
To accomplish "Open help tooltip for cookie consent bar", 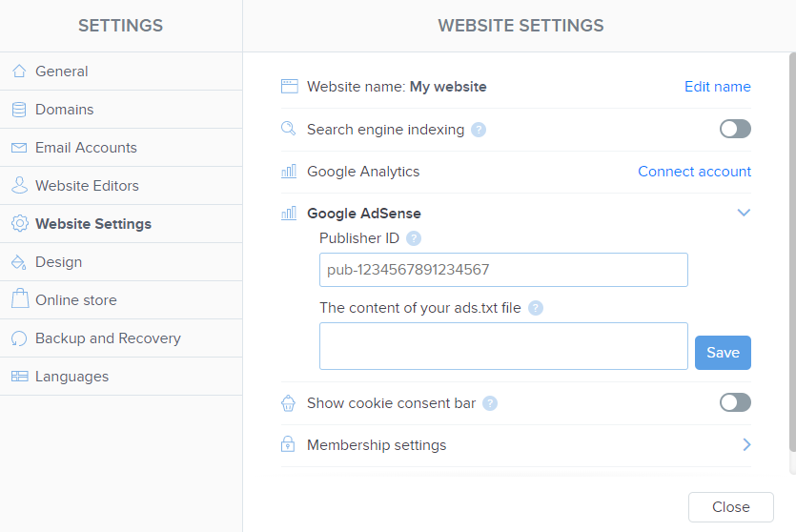I will (489, 403).
